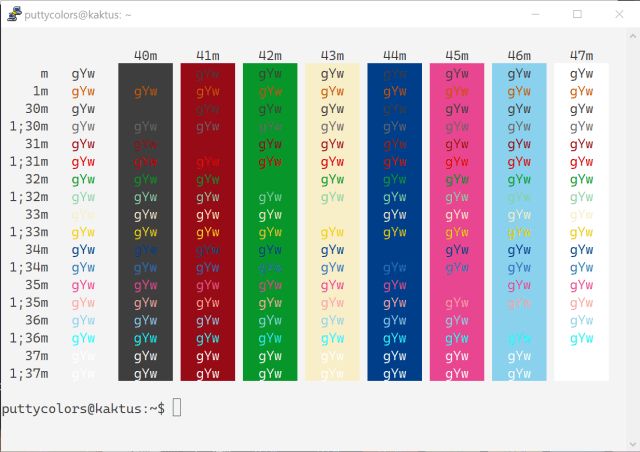Click the window title "puttycolors@kaktus: ~"

82,14
